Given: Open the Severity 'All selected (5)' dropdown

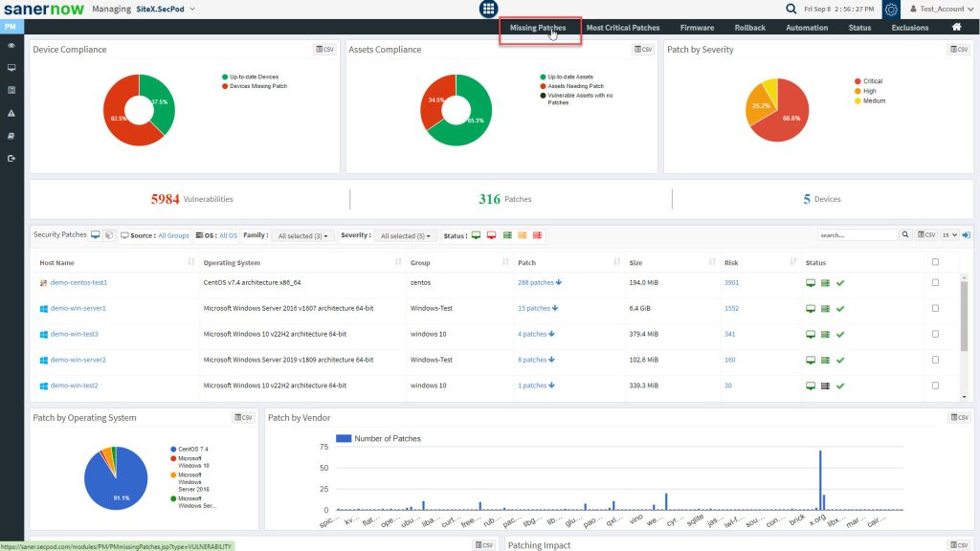Looking at the screenshot, I should point(405,235).
